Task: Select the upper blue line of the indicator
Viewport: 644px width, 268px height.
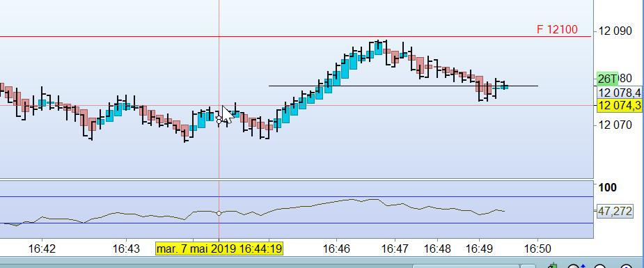Action: tap(297, 196)
